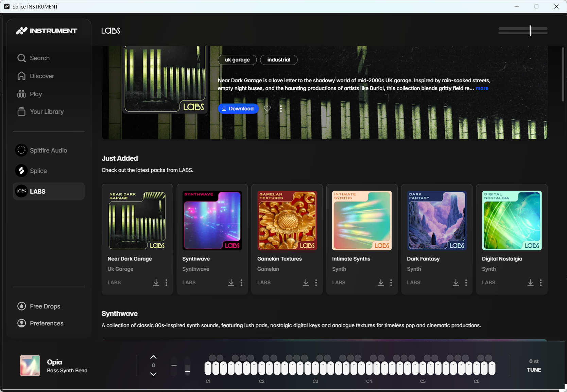Image resolution: width=567 pixels, height=392 pixels.
Task: Download Digital Nostalgia pack
Action: pyautogui.click(x=531, y=283)
